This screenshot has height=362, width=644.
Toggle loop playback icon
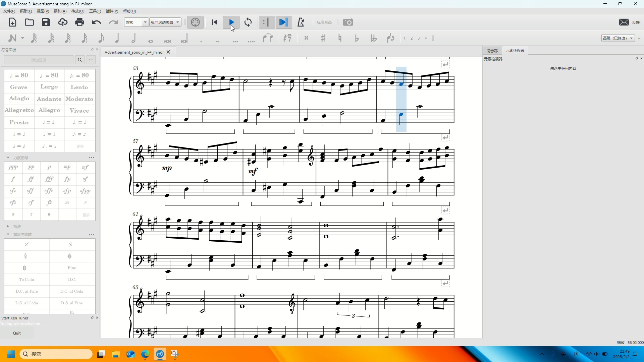pos(248,22)
